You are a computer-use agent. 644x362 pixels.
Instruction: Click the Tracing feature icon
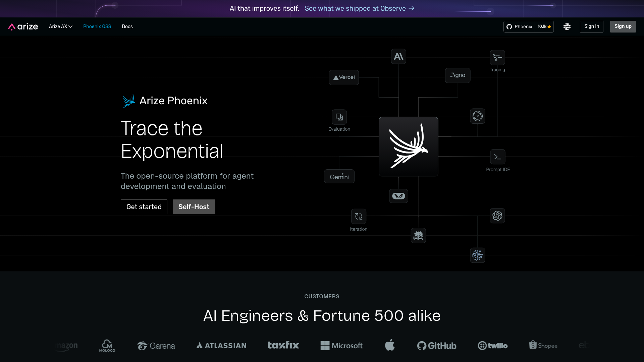click(497, 58)
